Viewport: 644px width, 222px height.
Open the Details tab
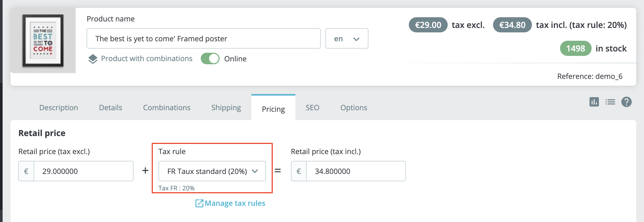(110, 107)
